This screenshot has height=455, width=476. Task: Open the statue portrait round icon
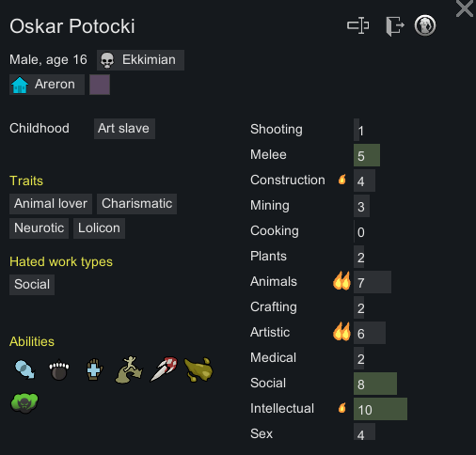(x=425, y=25)
